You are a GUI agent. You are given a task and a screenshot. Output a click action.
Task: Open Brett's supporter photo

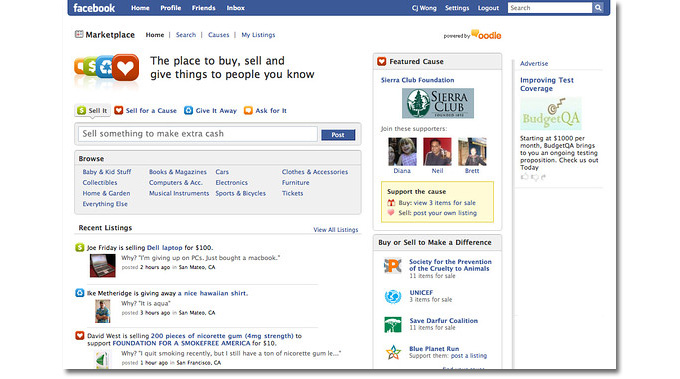click(x=472, y=151)
